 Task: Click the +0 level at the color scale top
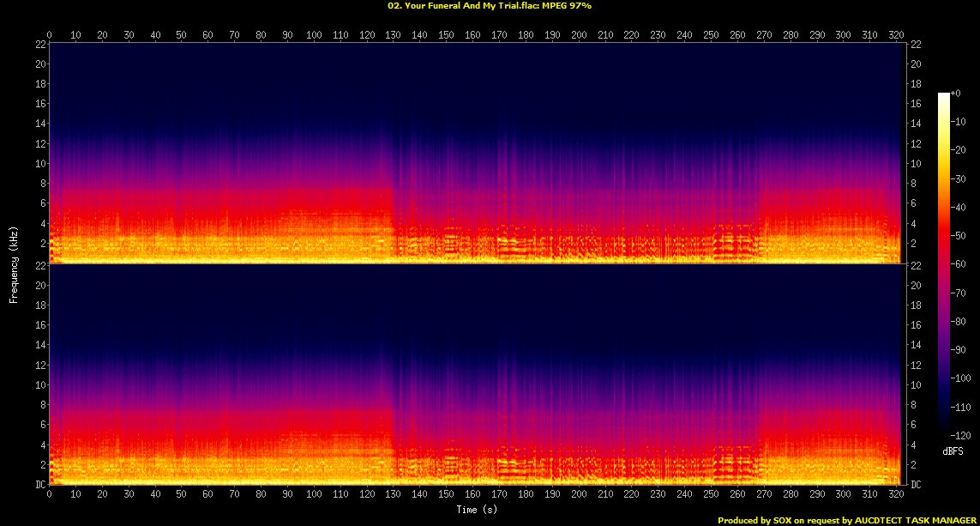tap(955, 93)
